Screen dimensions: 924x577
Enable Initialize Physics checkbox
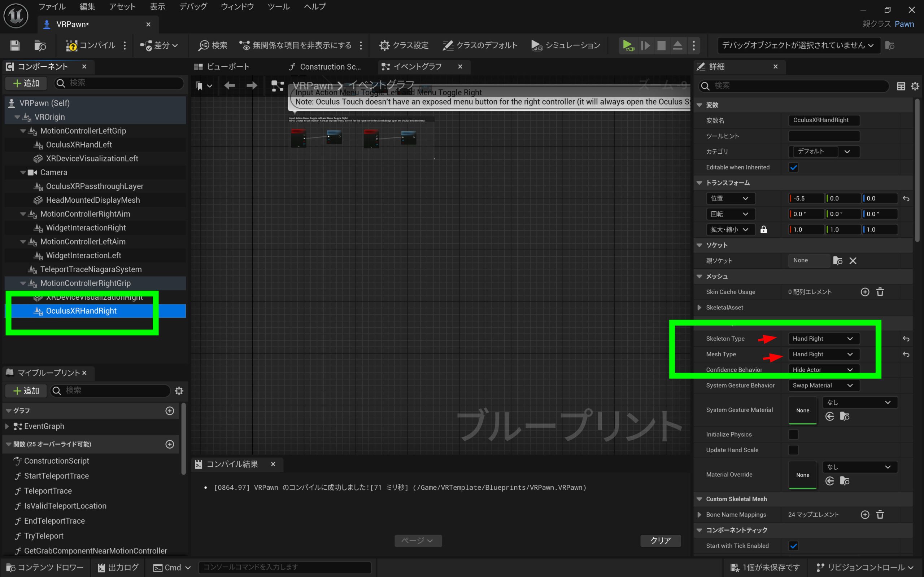point(793,434)
